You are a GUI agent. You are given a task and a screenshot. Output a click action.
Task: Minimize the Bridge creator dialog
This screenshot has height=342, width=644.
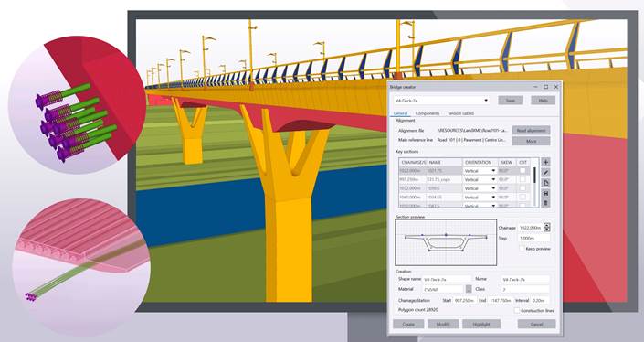[536, 87]
